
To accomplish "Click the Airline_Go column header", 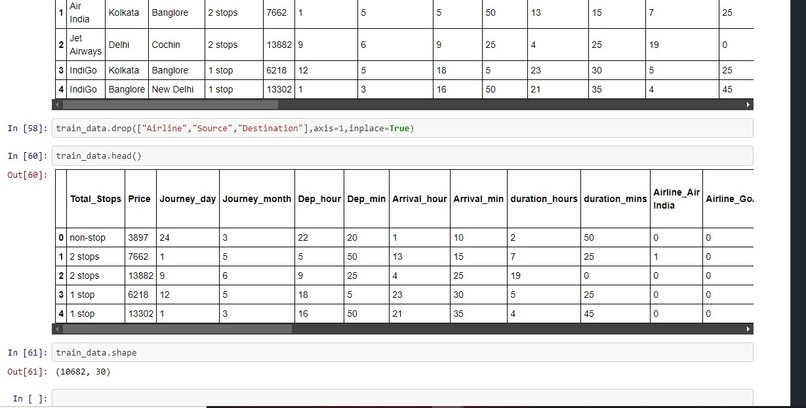I will pos(728,199).
